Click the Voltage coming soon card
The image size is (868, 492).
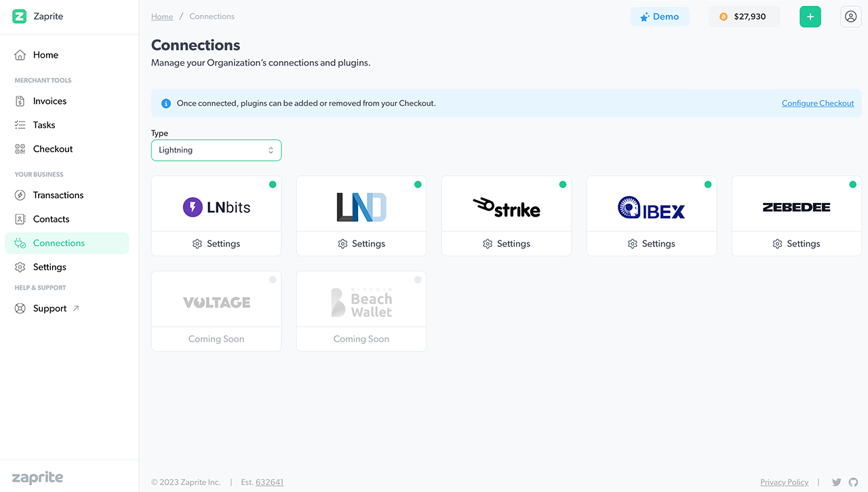point(216,311)
